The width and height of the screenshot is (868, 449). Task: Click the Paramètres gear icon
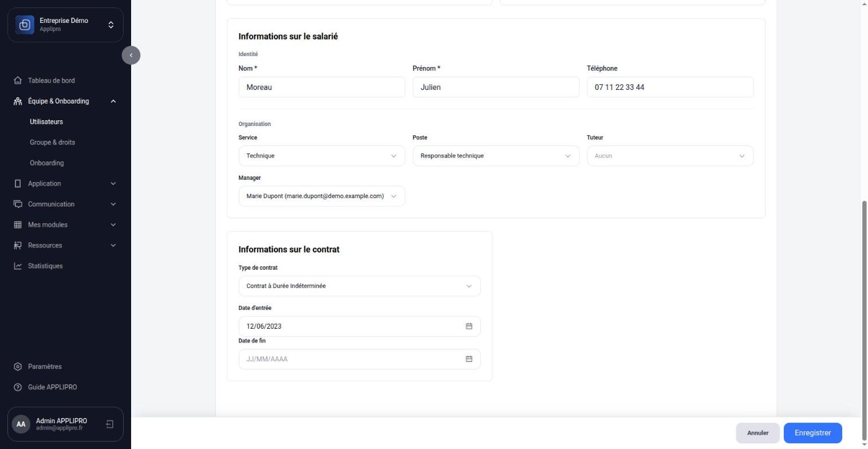click(x=18, y=367)
